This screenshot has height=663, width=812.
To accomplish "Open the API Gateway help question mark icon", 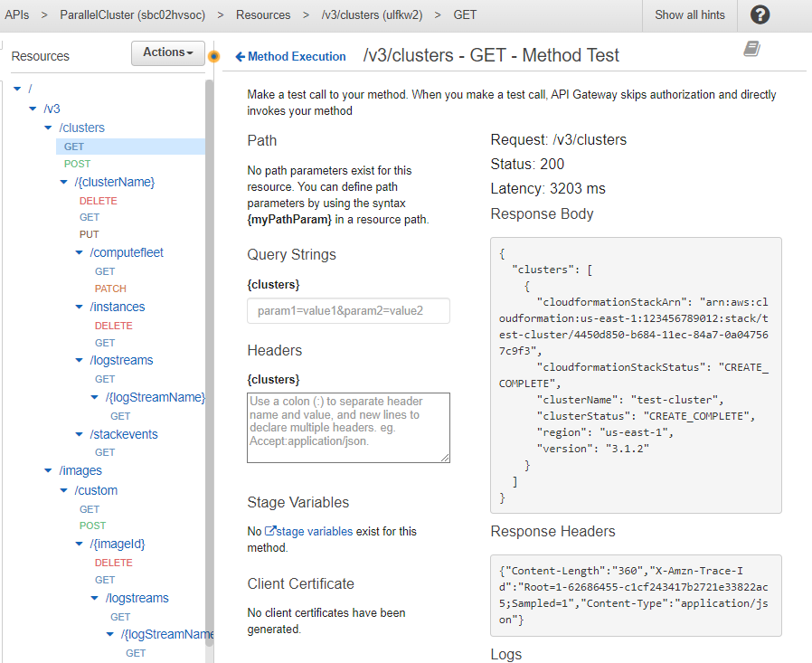I will (760, 14).
